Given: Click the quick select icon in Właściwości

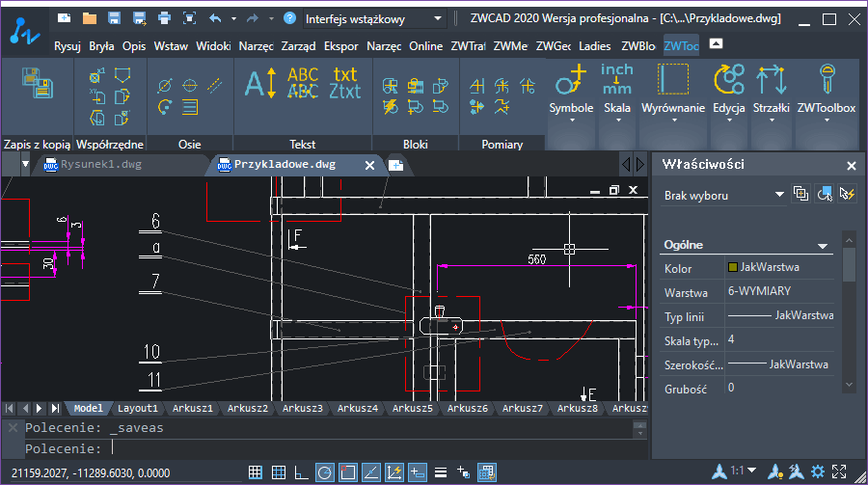Looking at the screenshot, I should (847, 194).
